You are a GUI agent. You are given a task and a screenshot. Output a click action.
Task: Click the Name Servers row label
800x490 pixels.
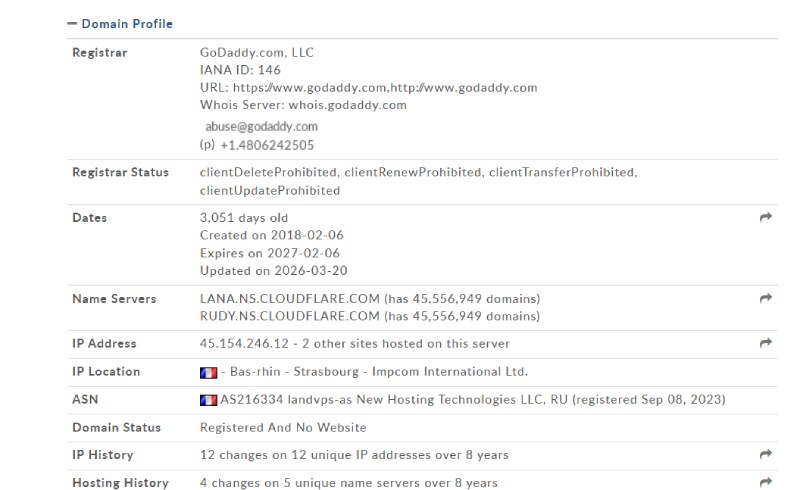114,299
